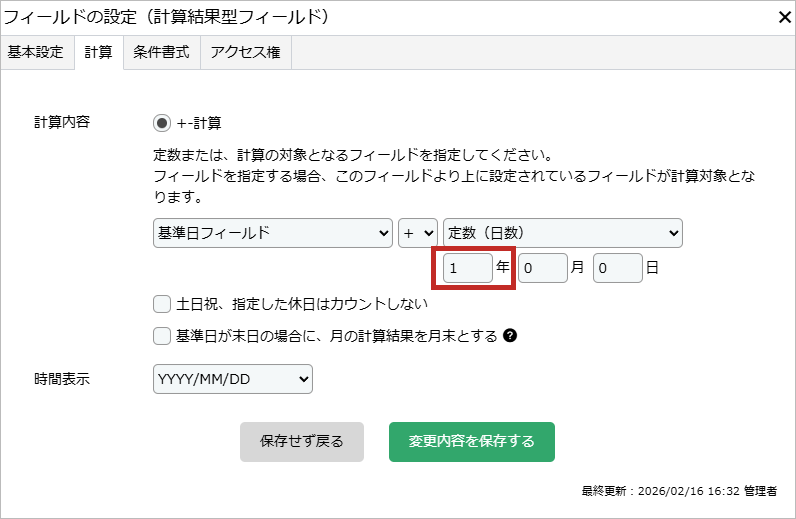Switch to the 基本設定 tab
The image size is (796, 519).
(x=36, y=53)
